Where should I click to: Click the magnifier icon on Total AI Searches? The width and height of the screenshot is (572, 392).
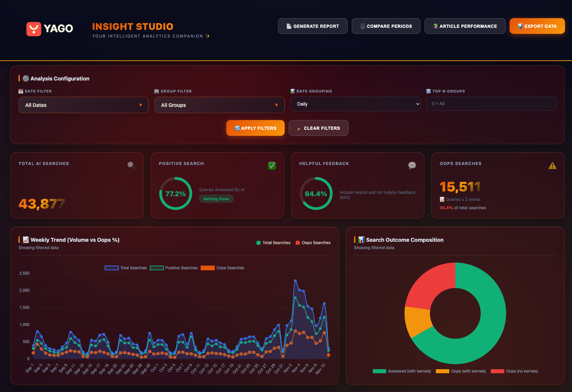tap(131, 165)
